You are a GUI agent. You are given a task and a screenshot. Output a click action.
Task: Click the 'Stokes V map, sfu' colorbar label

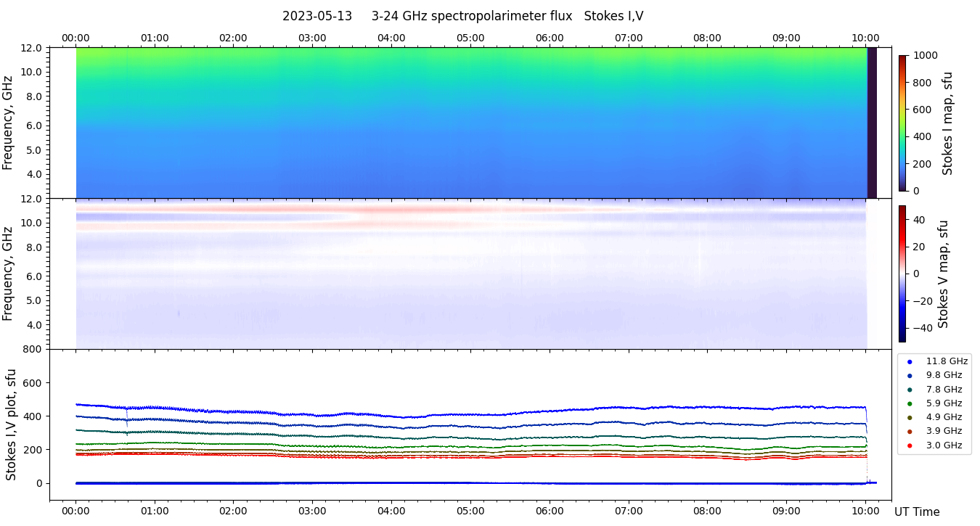click(x=943, y=274)
